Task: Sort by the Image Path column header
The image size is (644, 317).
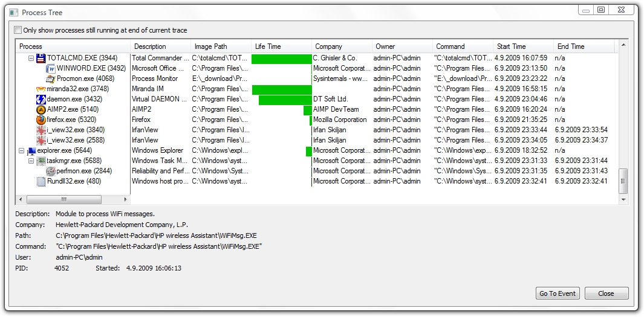Action: [221, 46]
